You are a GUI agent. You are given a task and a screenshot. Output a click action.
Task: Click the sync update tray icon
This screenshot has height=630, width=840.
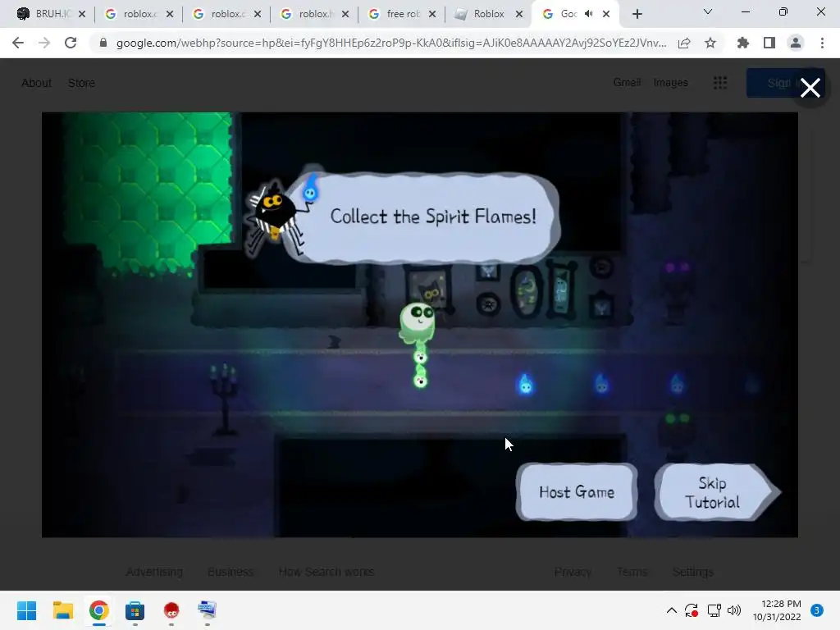[692, 610]
